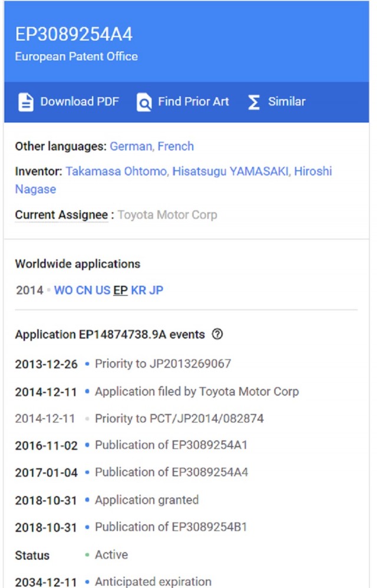Click Application filed by Toyota Motor Corp event

point(197,391)
